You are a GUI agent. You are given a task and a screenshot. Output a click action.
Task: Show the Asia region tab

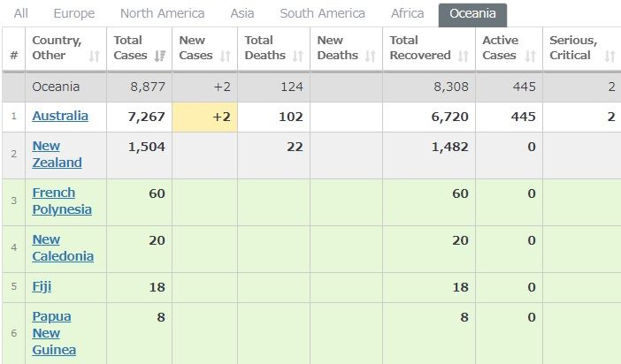242,13
